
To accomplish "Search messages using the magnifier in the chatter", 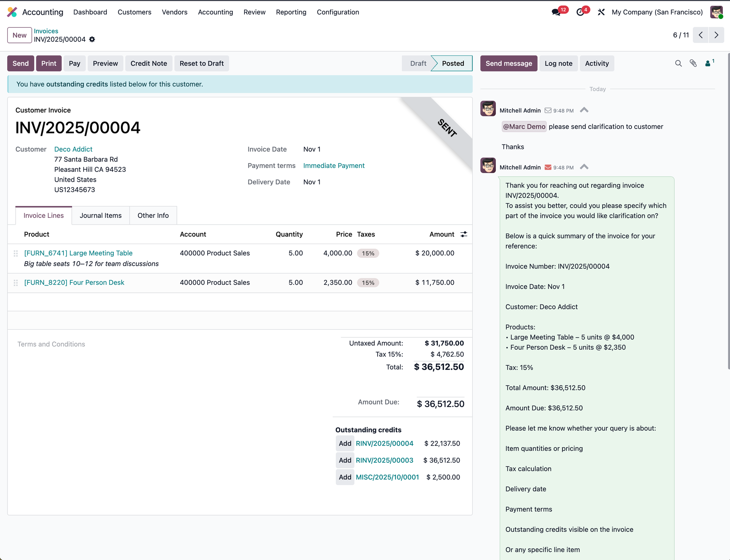I will [x=678, y=63].
